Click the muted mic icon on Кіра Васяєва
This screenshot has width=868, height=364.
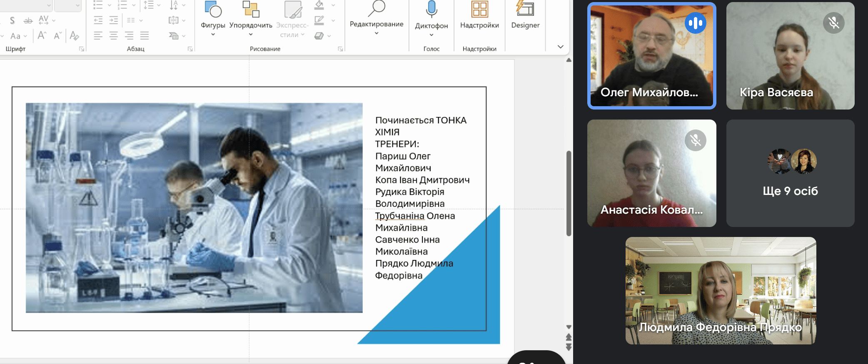[x=834, y=22]
